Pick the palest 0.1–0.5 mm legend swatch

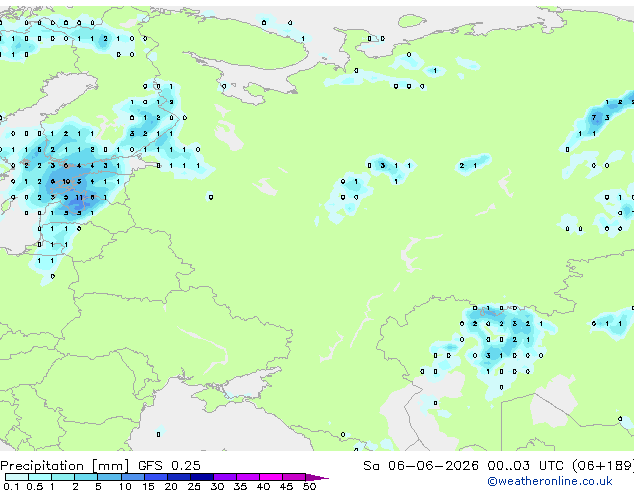[x=17, y=477]
